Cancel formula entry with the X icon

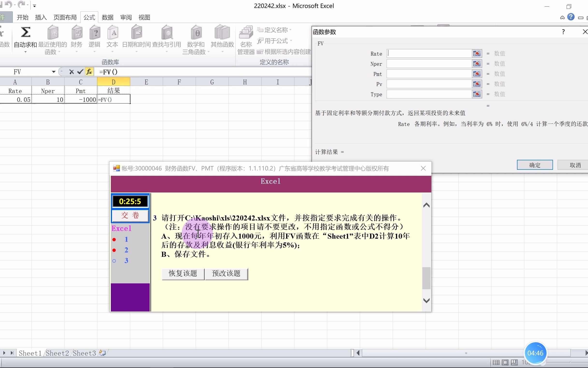71,72
